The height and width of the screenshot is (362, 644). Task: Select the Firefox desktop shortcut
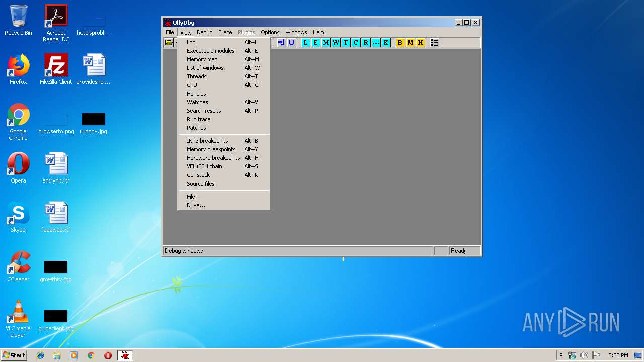click(x=18, y=69)
